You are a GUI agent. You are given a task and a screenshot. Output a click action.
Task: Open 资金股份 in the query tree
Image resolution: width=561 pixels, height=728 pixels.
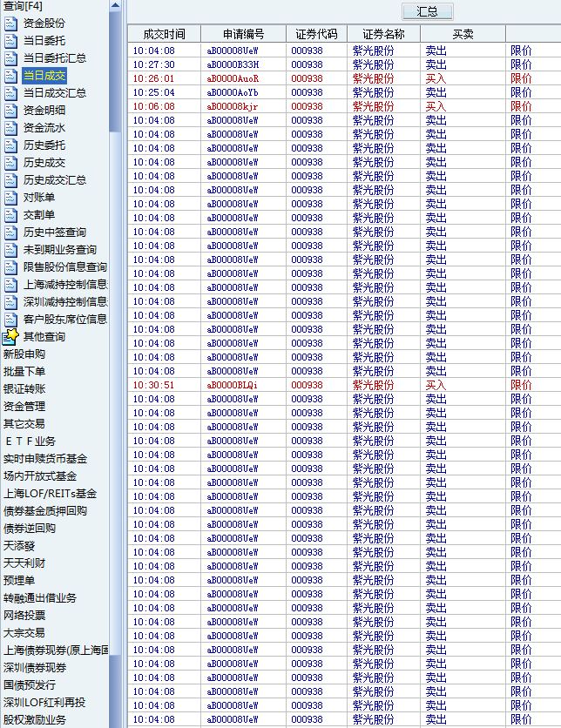44,24
